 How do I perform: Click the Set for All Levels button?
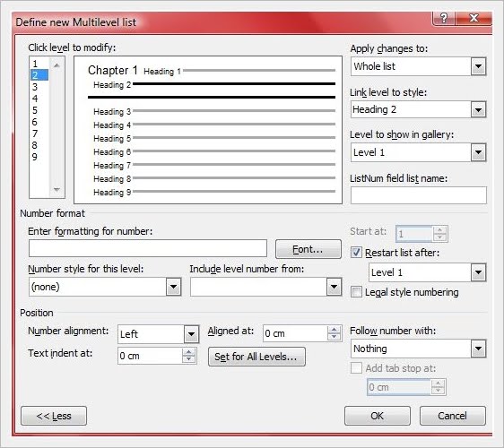point(256,357)
